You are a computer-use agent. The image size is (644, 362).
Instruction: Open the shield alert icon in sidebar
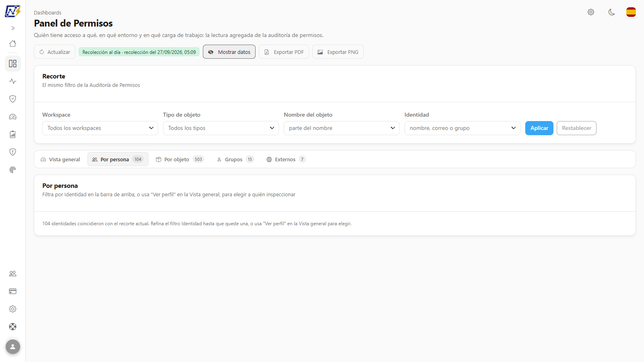click(x=13, y=152)
